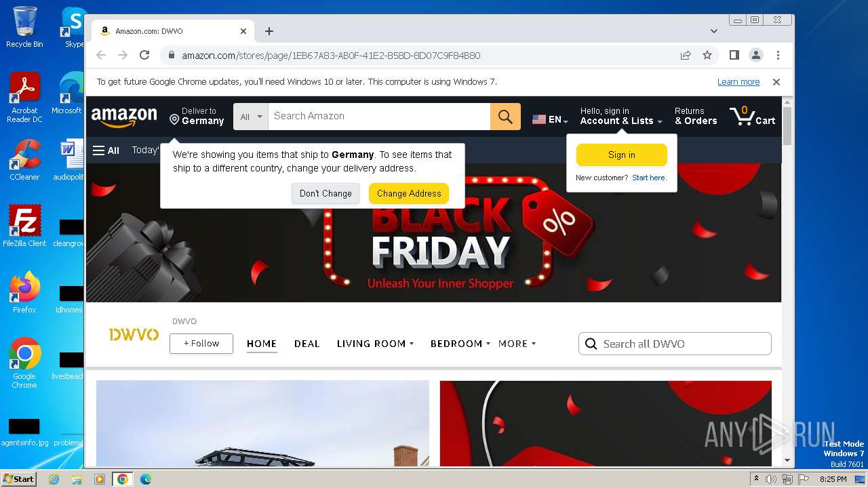Click the Windows Start button
This screenshot has width=868, height=488.
tap(18, 479)
